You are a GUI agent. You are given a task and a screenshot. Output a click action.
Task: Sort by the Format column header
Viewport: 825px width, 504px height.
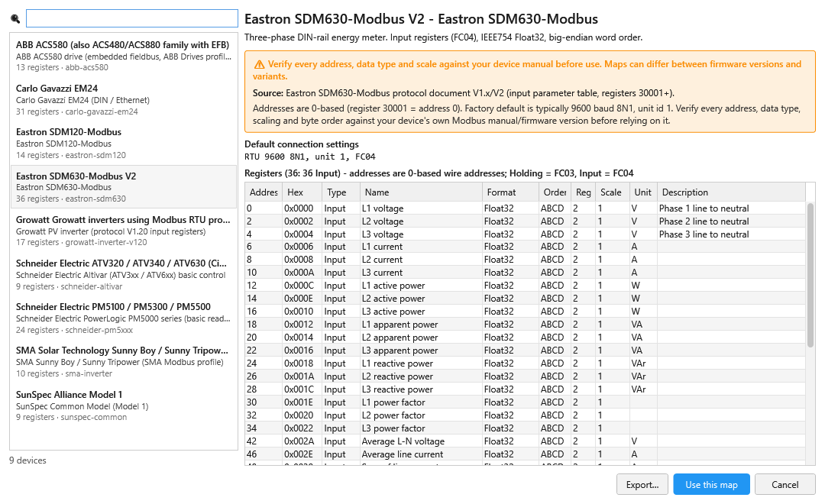pos(510,192)
